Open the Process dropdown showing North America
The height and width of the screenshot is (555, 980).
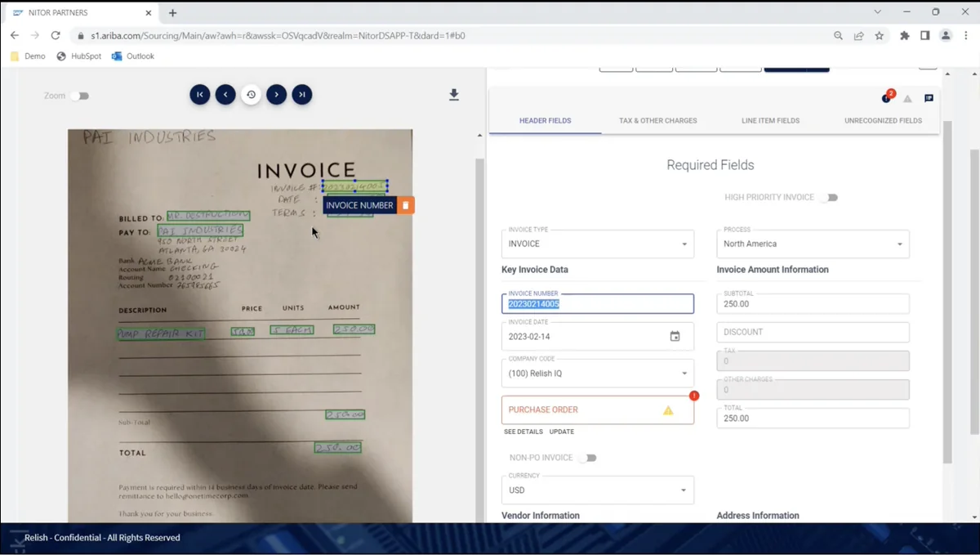coord(813,244)
